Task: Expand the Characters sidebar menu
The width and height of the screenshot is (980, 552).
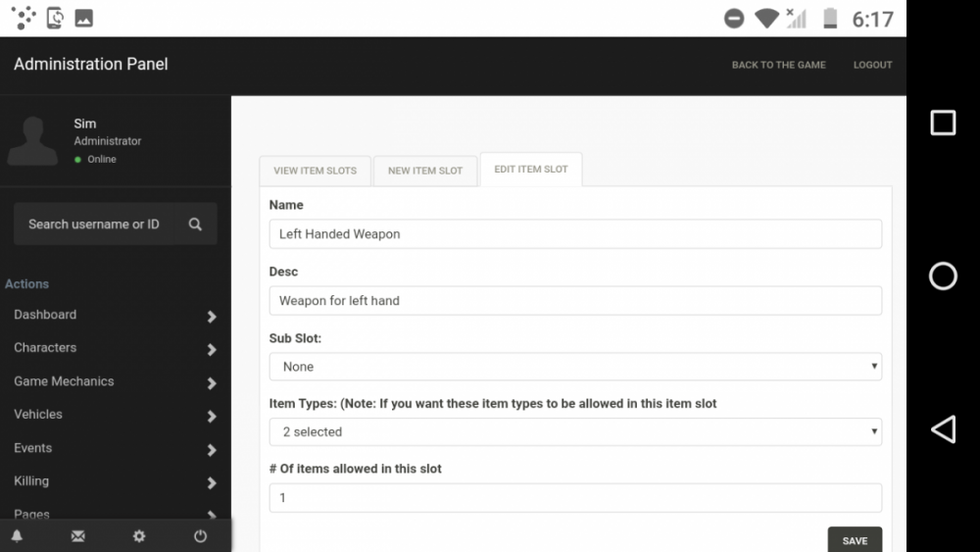Action: (x=115, y=348)
